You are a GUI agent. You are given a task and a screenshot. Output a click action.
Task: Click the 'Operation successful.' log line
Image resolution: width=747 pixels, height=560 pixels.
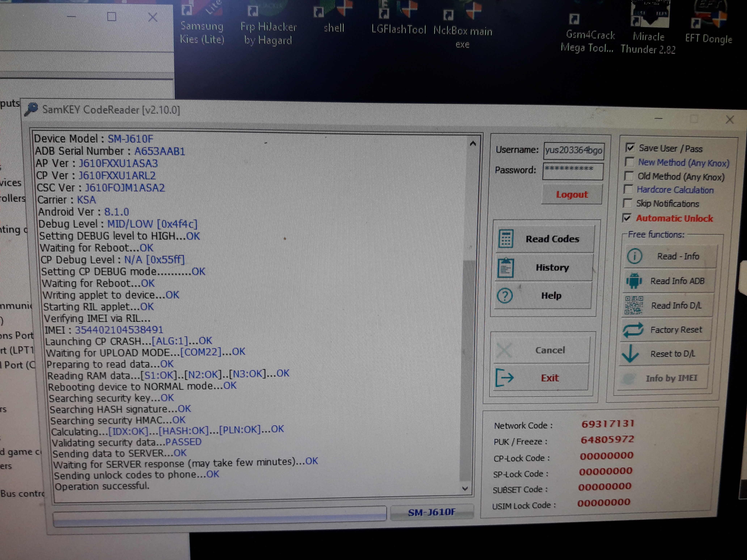(102, 486)
